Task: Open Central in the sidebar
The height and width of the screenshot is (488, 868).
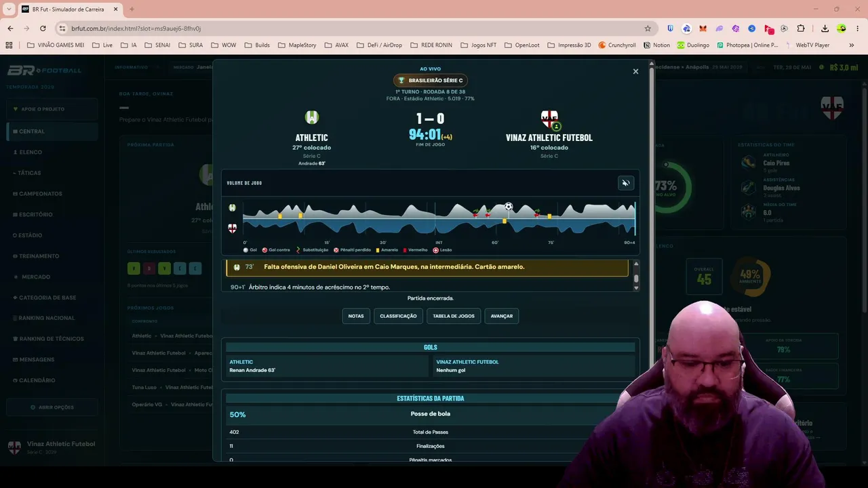Action: 52,131
